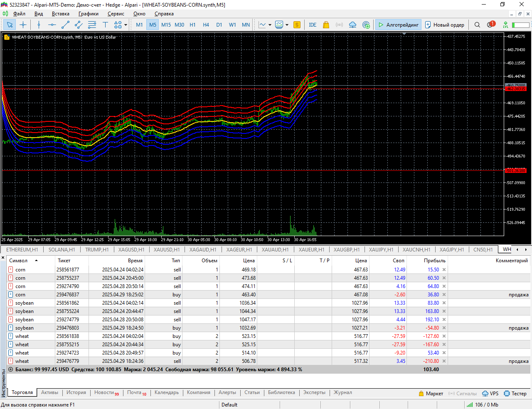
Task: Click the Новый ордер button
Action: (x=444, y=25)
